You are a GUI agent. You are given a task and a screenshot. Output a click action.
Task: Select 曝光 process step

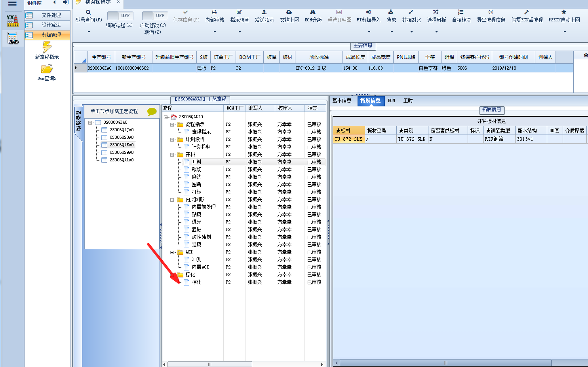[196, 222]
